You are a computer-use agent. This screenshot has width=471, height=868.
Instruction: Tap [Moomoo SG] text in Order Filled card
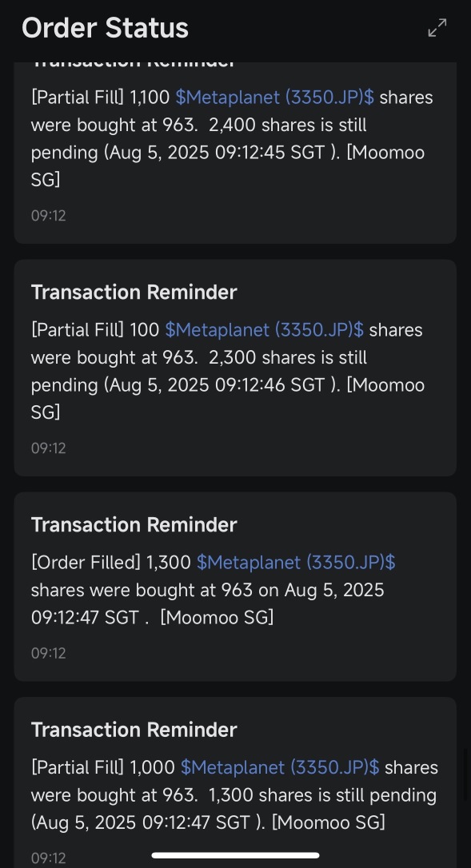[x=217, y=617]
